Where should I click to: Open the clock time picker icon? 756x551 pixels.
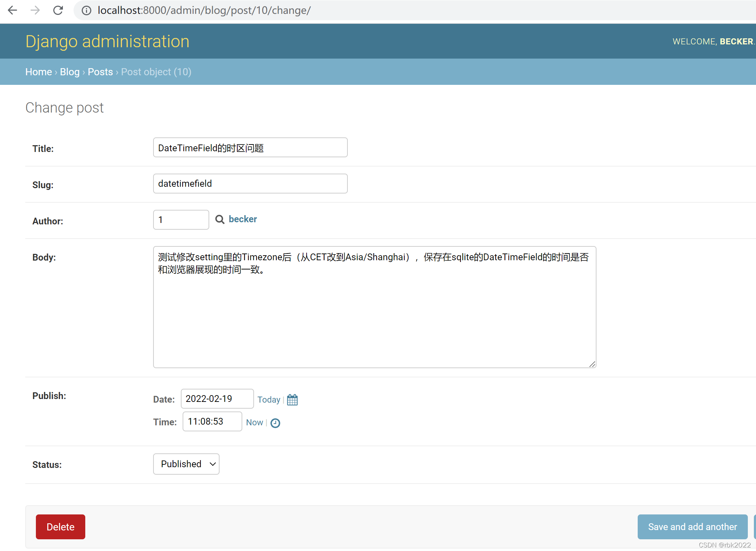[x=275, y=423]
